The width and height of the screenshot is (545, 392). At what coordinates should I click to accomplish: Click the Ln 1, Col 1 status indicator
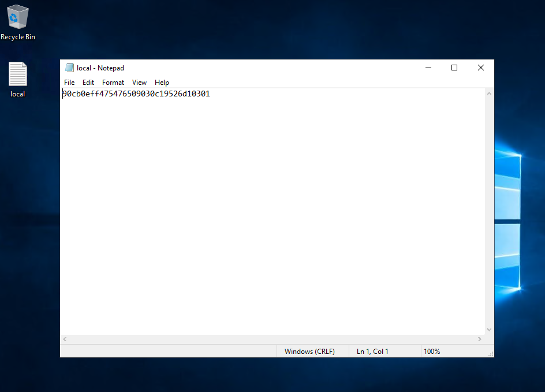[372, 352]
